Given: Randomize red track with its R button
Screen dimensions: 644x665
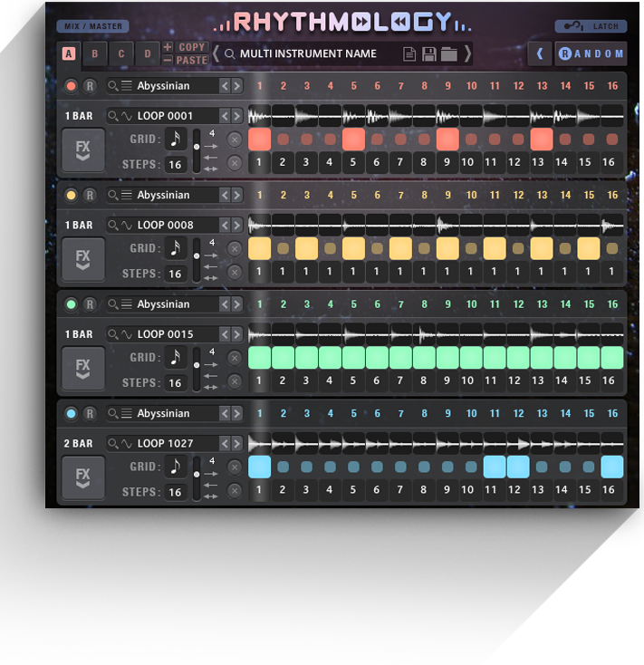Looking at the screenshot, I should click(90, 86).
